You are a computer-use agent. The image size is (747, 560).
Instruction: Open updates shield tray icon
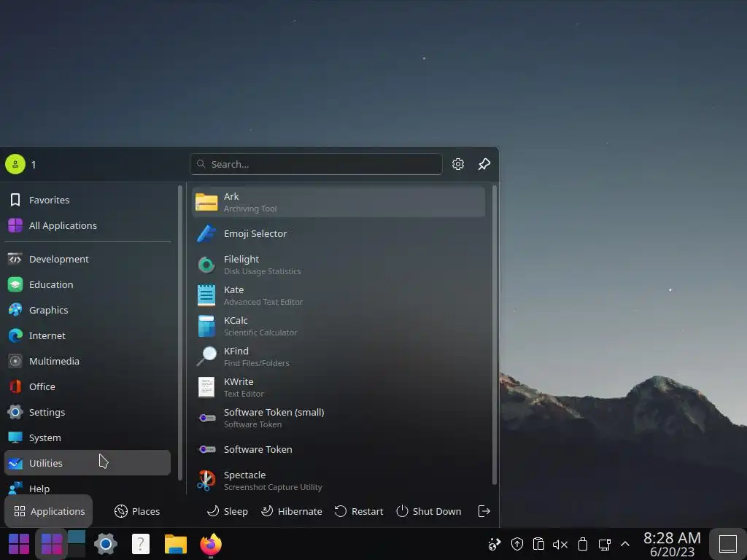pyautogui.click(x=517, y=544)
